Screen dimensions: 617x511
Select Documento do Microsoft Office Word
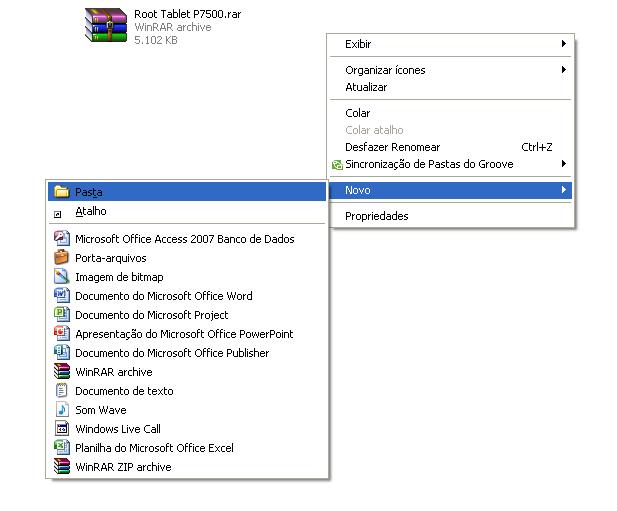(187, 296)
